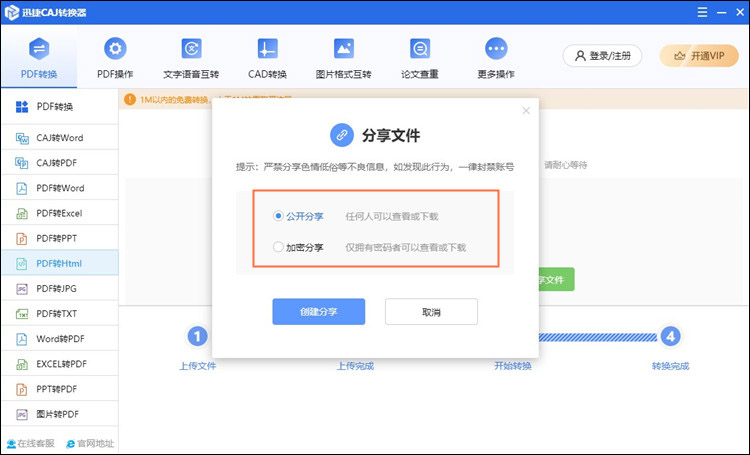Switch to the PDF转换 main tab

[x=39, y=56]
